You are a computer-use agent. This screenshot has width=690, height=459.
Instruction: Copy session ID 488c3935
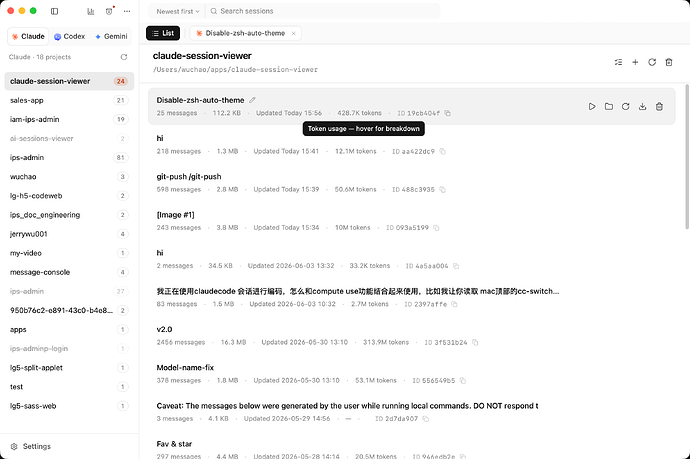tap(442, 190)
